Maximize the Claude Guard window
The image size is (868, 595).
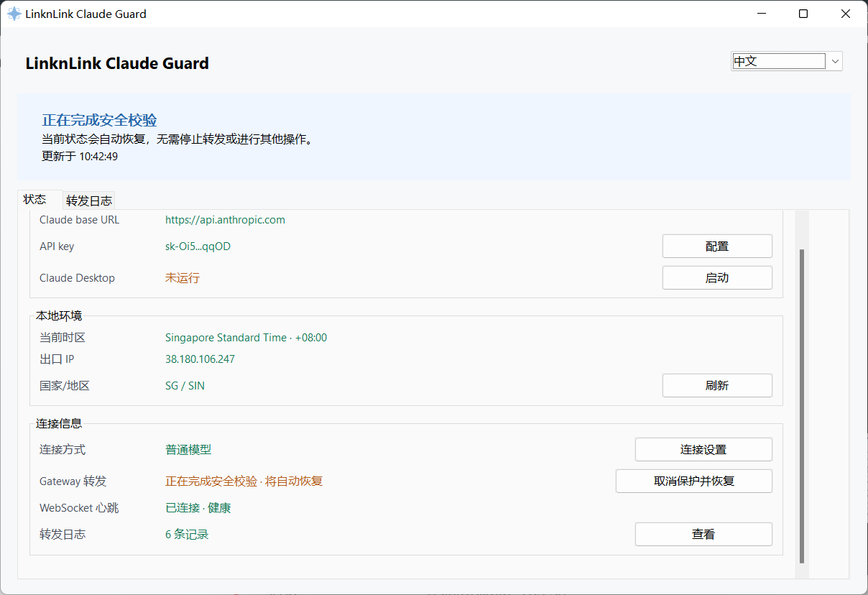pos(803,14)
